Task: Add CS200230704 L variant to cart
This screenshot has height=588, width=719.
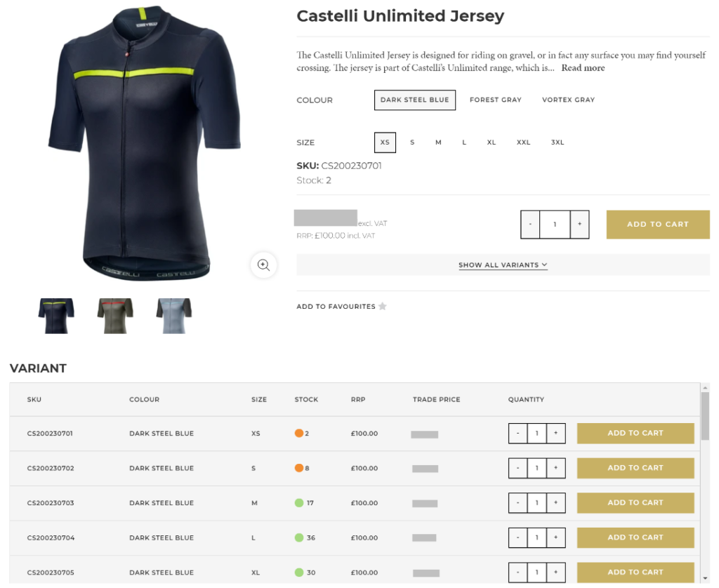Action: pyautogui.click(x=635, y=537)
